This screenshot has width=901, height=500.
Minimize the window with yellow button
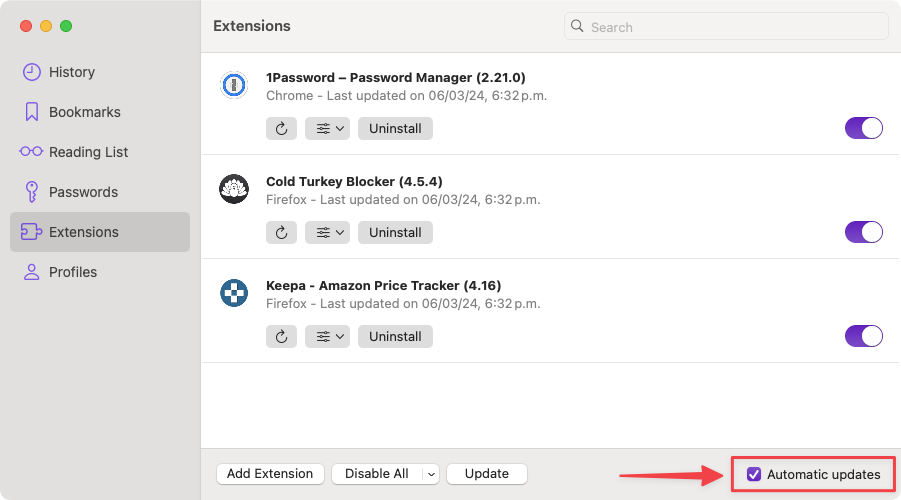point(46,26)
